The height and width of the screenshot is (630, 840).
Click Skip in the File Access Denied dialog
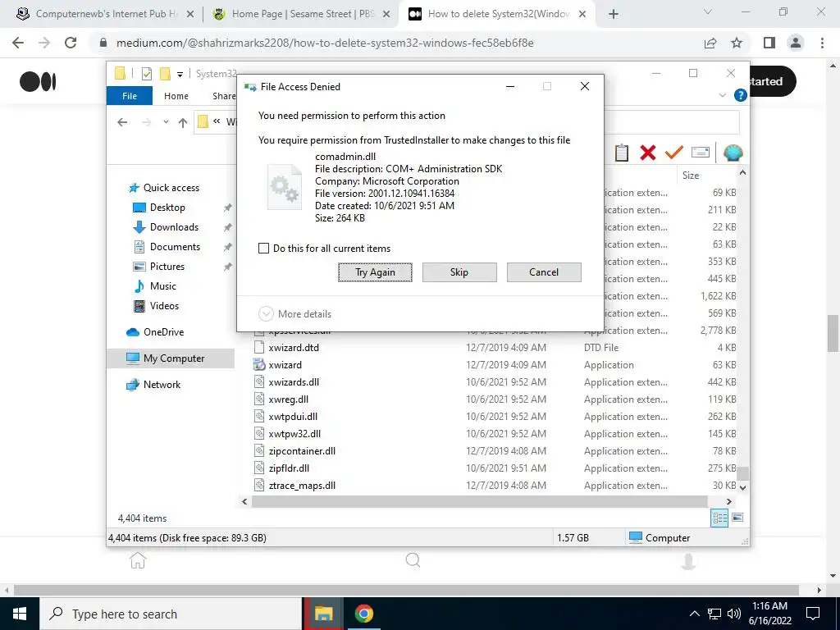[459, 272]
